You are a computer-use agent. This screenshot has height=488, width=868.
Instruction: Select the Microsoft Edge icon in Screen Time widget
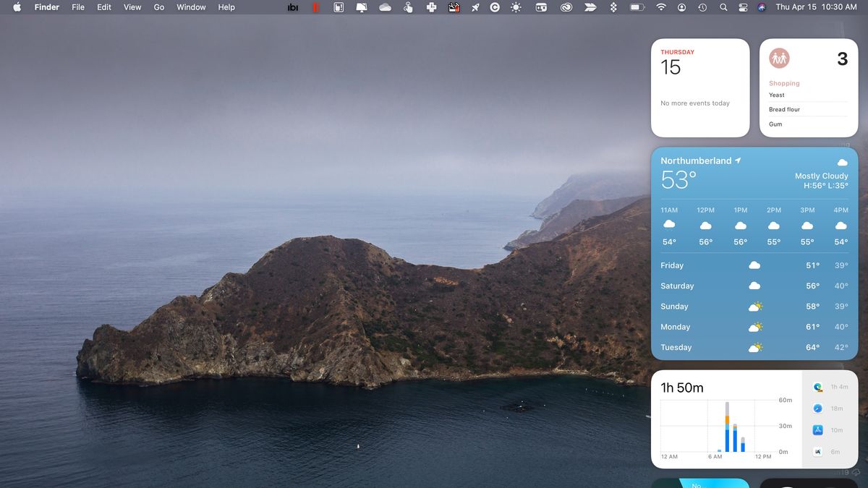pos(817,387)
